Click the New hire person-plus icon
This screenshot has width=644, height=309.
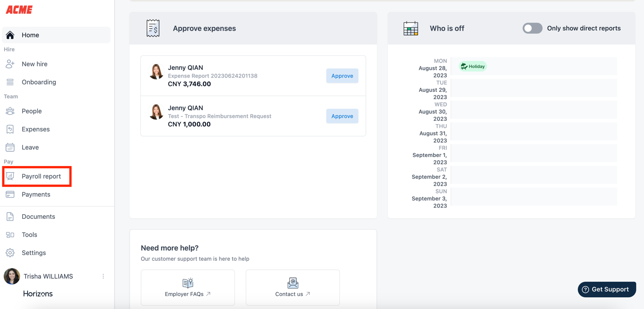10,64
